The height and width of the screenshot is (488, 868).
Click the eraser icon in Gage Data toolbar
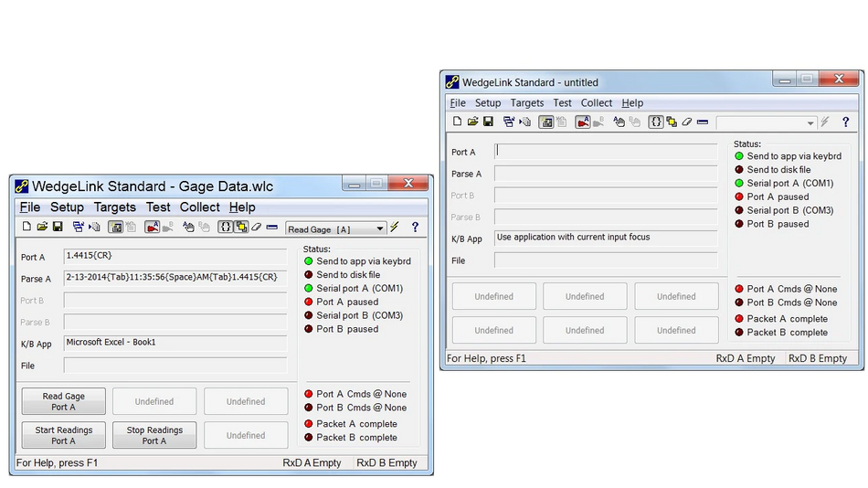tap(257, 228)
